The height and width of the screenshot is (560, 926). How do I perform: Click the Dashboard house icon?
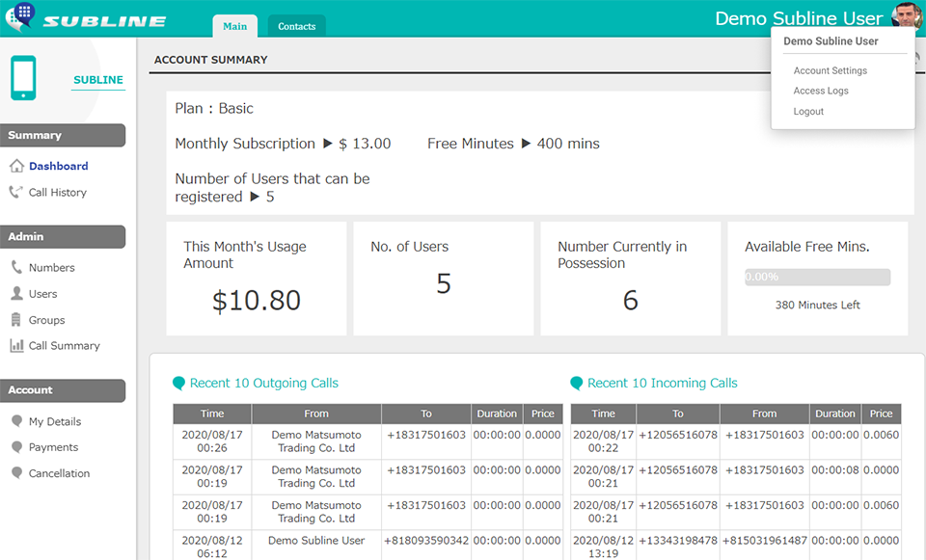click(16, 166)
